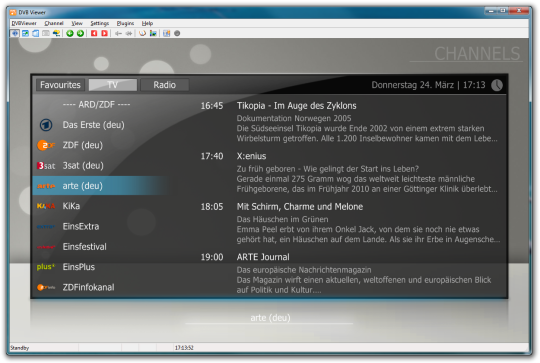Open the DVBViewer menu
The width and height of the screenshot is (540, 363).
click(24, 23)
